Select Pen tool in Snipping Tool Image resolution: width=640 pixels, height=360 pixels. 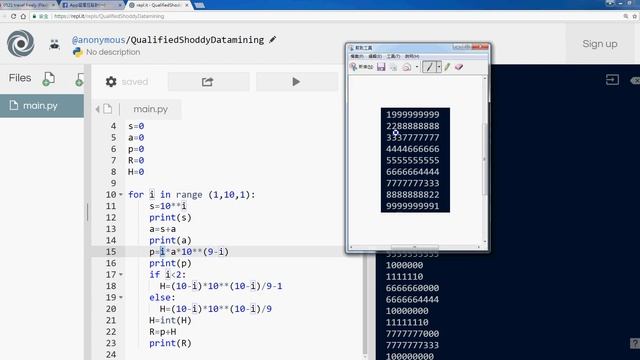tap(429, 67)
